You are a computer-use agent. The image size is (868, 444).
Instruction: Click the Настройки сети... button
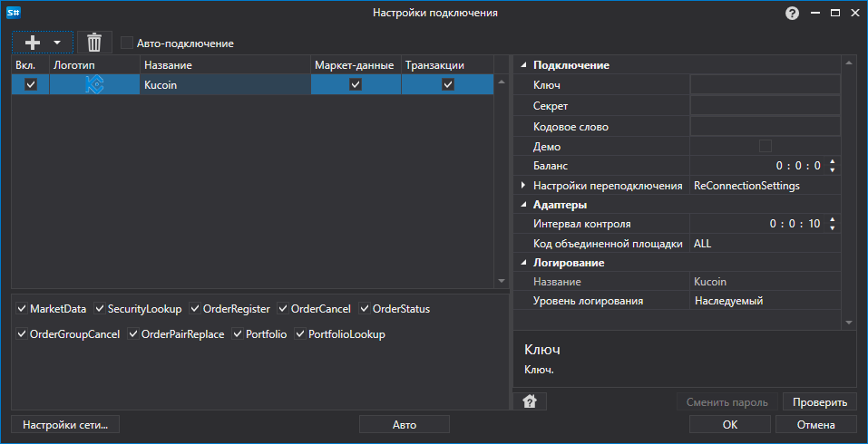[65, 425]
